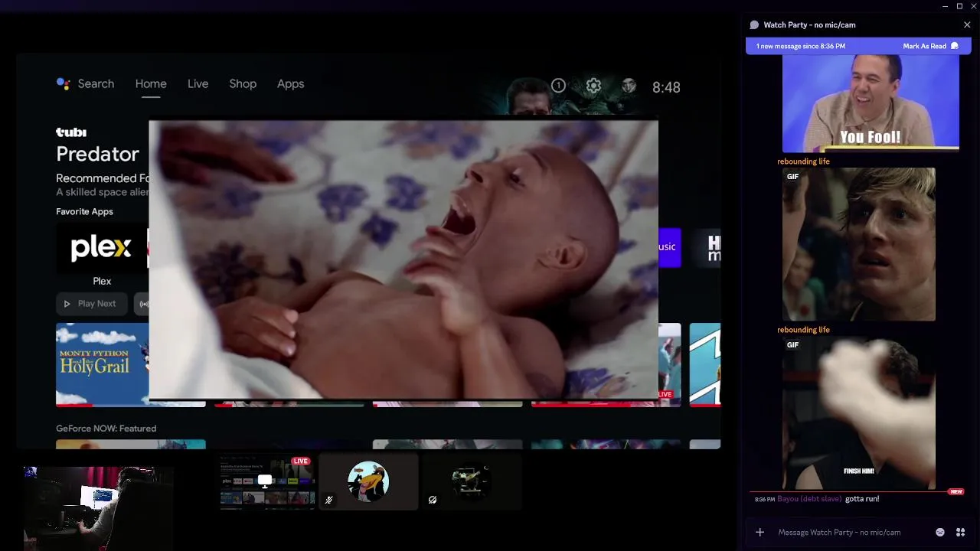Open the blond man GIF

(858, 244)
